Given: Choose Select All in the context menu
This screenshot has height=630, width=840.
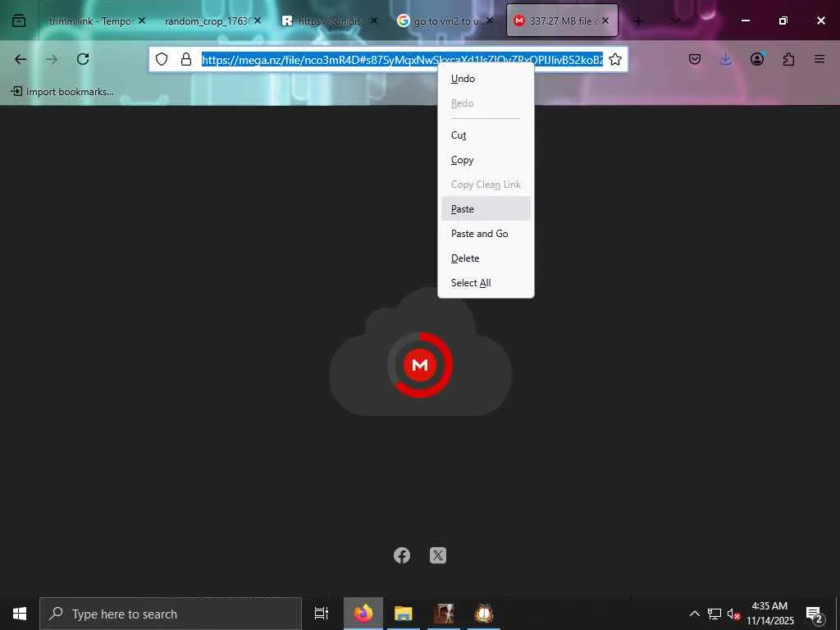Looking at the screenshot, I should (x=486, y=283).
